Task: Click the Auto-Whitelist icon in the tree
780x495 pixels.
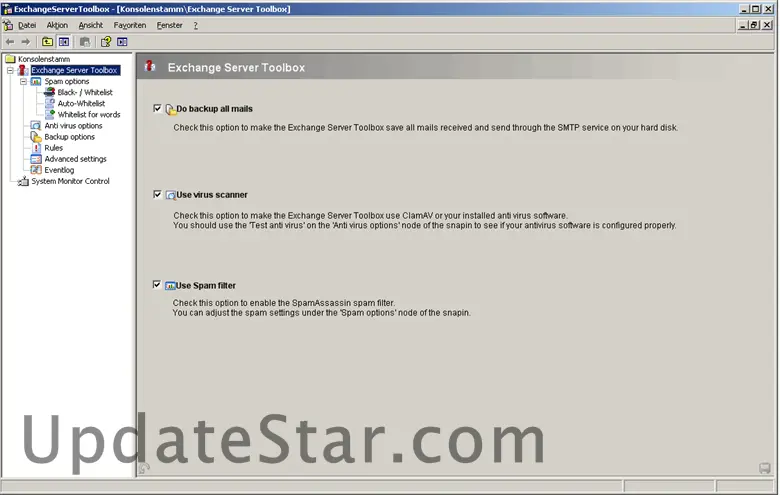Action: point(49,103)
